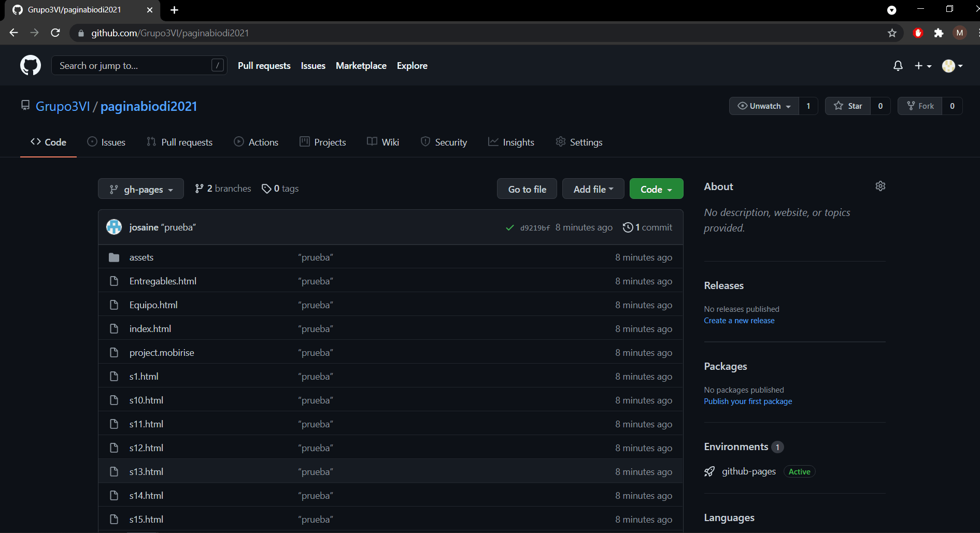Click the file icon beside Entregables.html

(x=114, y=281)
